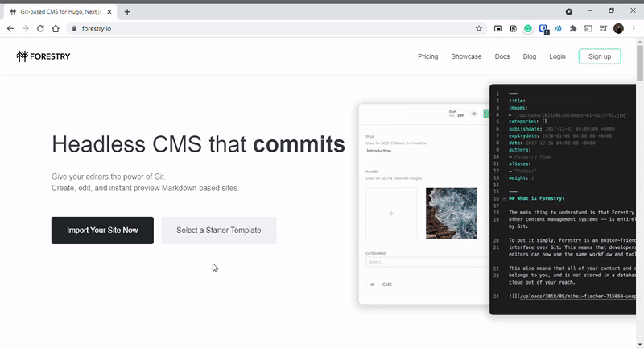Click the Introduction title field
Image resolution: width=644 pixels, height=349 pixels.
click(x=427, y=151)
